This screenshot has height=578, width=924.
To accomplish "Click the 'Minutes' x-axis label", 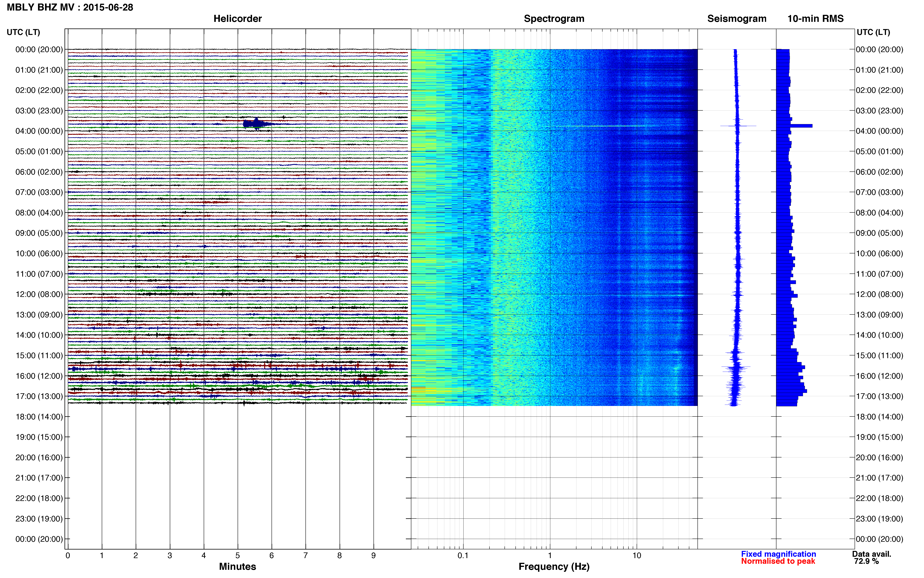I will [238, 566].
